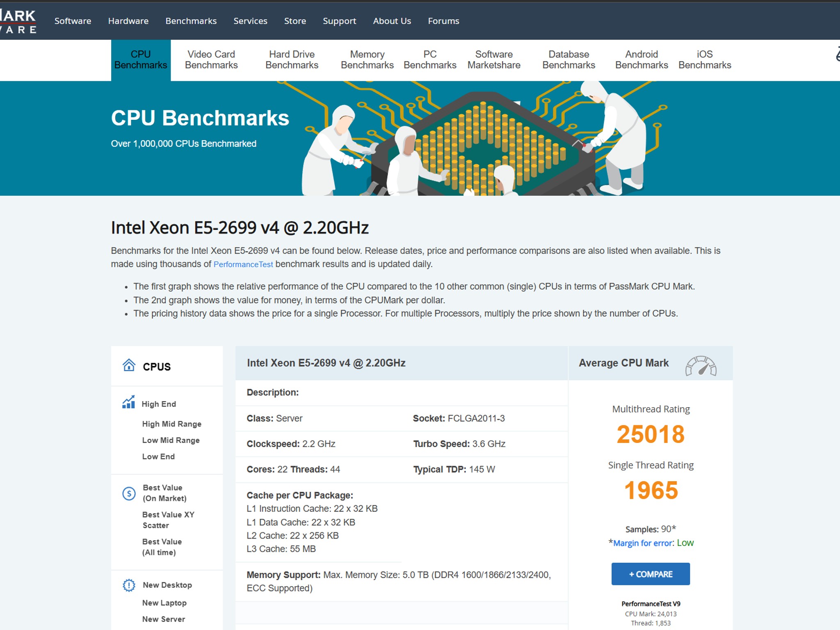Open the Benchmarks top menu
This screenshot has height=630, width=840.
(191, 21)
